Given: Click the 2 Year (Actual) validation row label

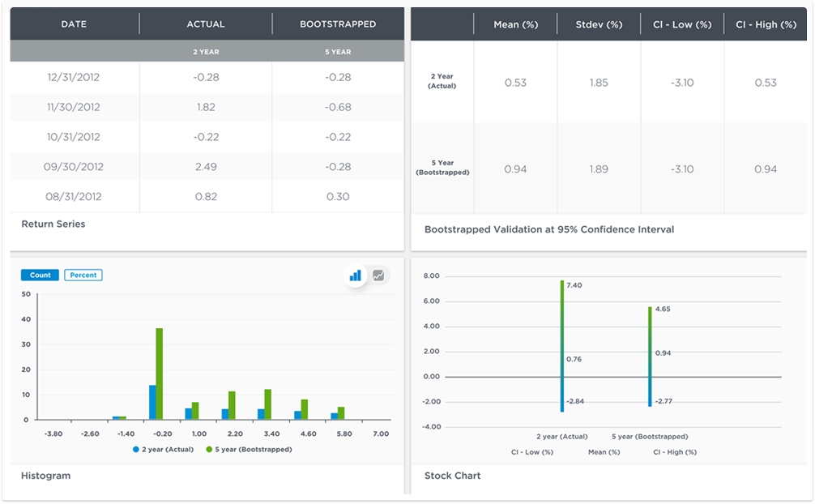Looking at the screenshot, I should pos(442,81).
